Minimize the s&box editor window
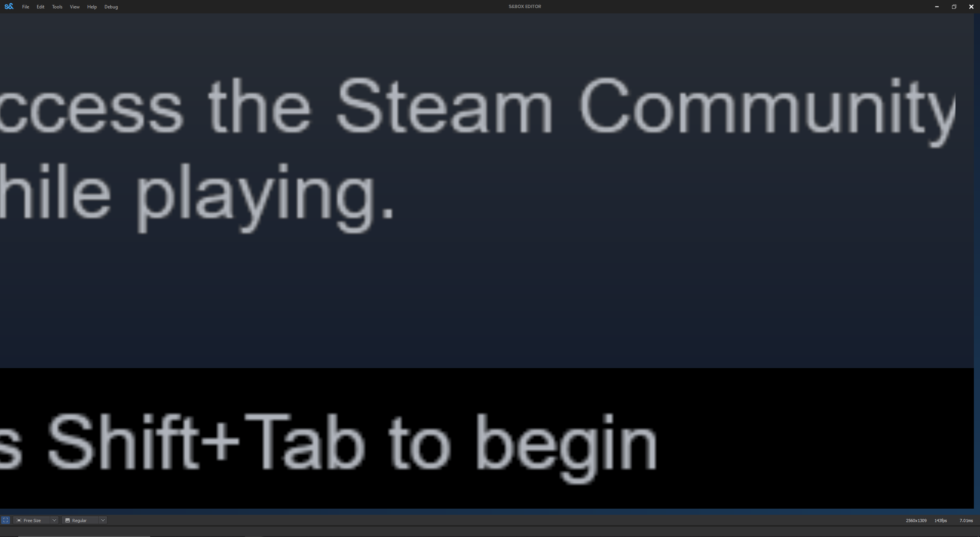 coord(937,7)
